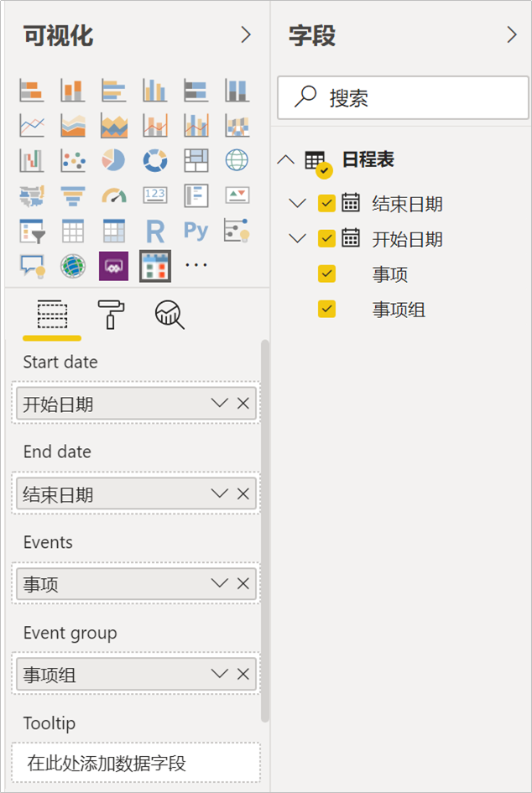The height and width of the screenshot is (793, 532).
Task: Add the Python visual
Action: (x=196, y=230)
